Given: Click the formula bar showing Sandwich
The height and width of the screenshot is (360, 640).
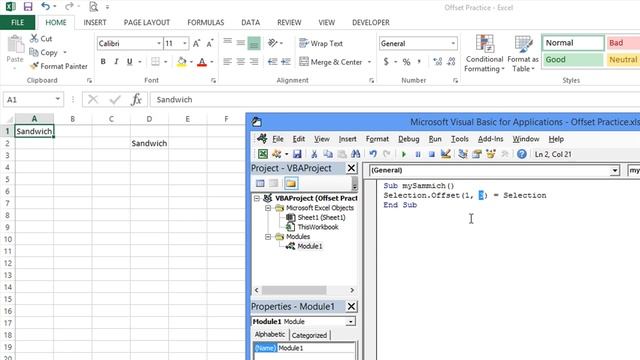Looking at the screenshot, I should pyautogui.click(x=395, y=99).
